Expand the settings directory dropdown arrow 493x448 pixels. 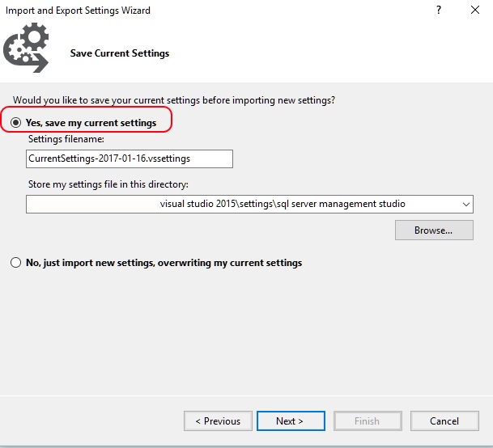[x=465, y=205]
